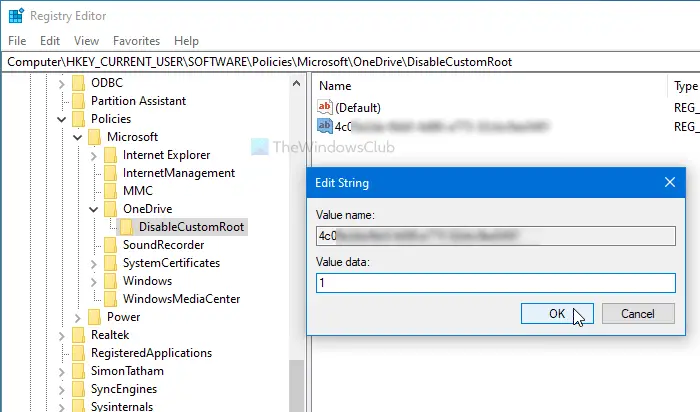This screenshot has width=700, height=412.
Task: Collapse the OneDrive key
Action: [x=94, y=209]
